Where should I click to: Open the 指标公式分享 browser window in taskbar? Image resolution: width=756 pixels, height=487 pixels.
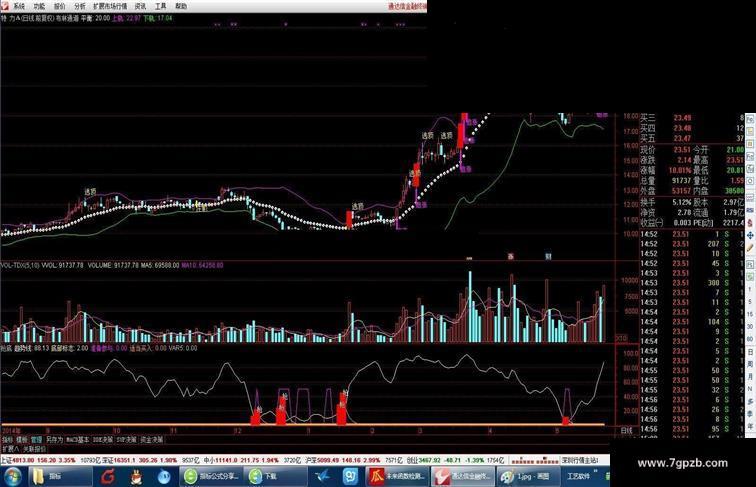click(211, 477)
